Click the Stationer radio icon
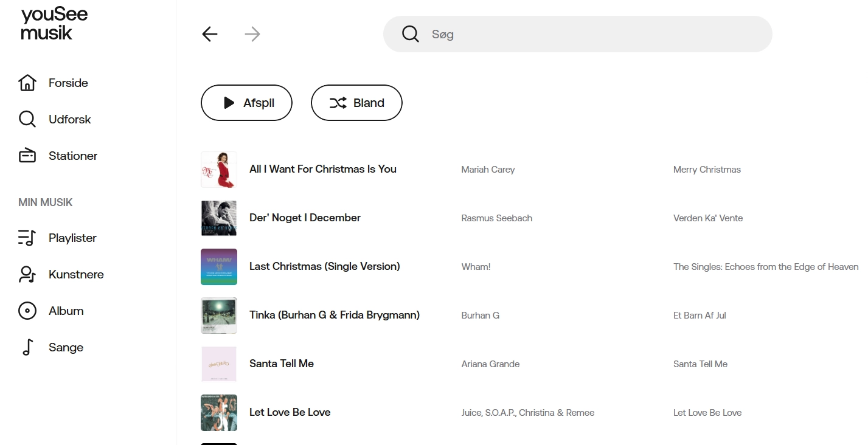The image size is (868, 445). (x=27, y=156)
